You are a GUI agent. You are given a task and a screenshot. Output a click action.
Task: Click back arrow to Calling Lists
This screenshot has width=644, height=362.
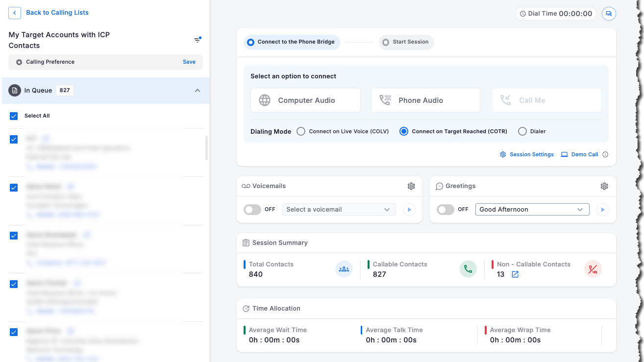[15, 13]
